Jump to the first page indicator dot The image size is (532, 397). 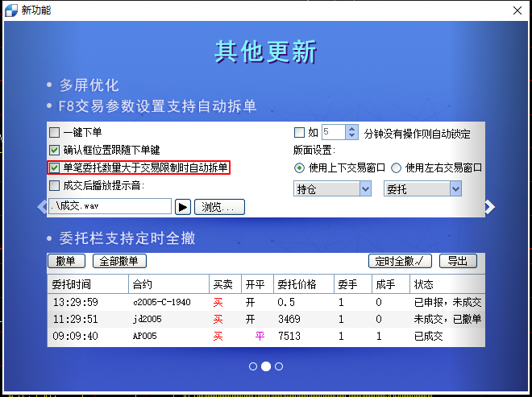253,366
